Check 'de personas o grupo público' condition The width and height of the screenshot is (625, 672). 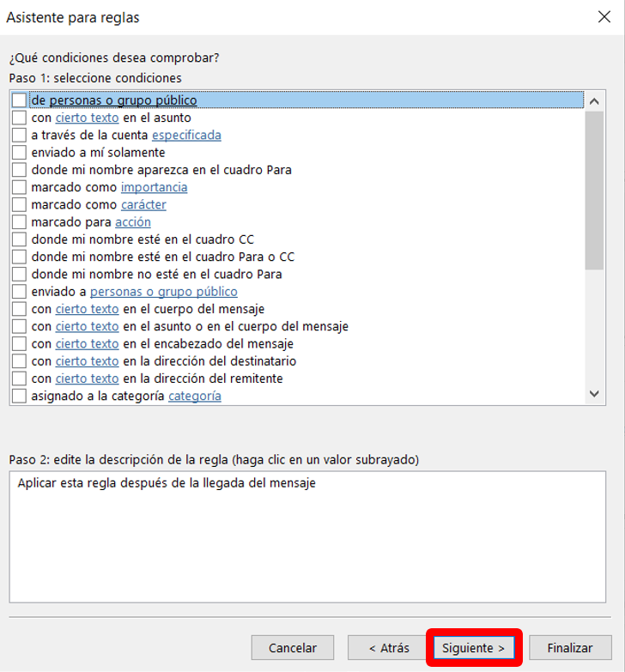coord(19,100)
